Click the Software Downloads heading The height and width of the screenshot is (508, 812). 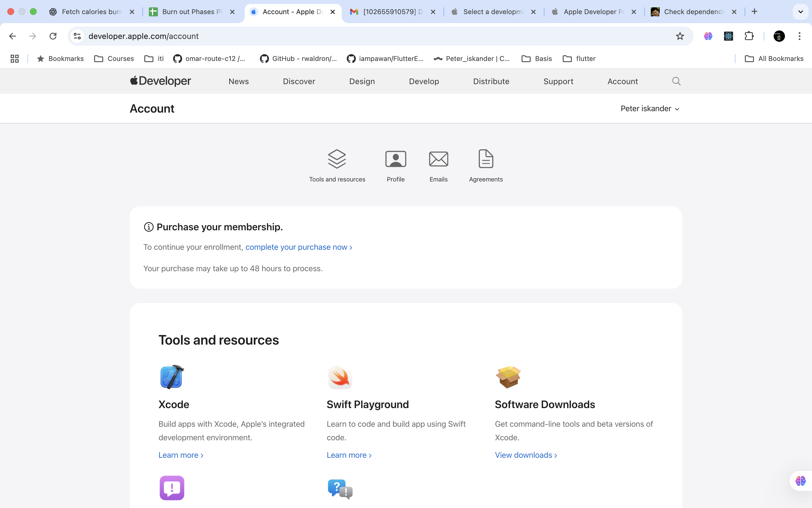click(545, 404)
